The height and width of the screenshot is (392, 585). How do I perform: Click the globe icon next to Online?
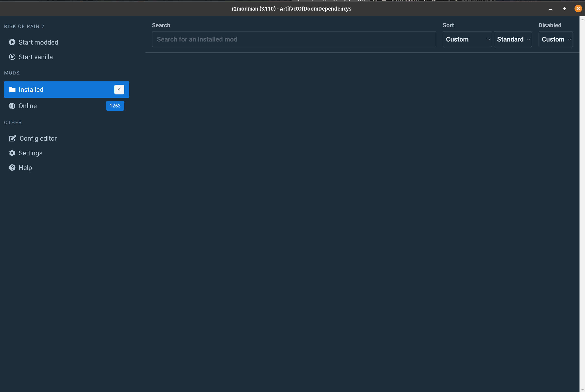tap(12, 106)
